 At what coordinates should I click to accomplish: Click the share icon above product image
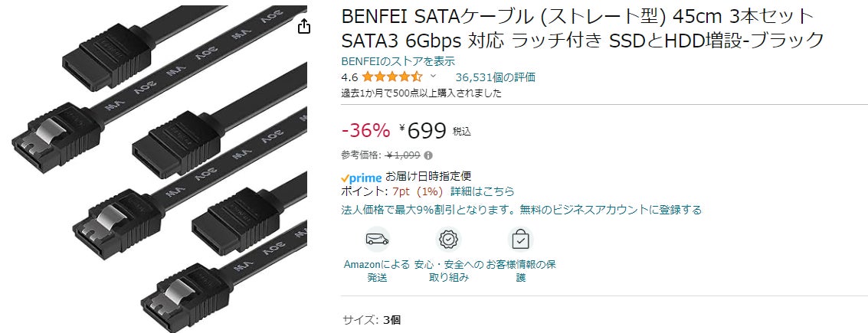[x=304, y=27]
